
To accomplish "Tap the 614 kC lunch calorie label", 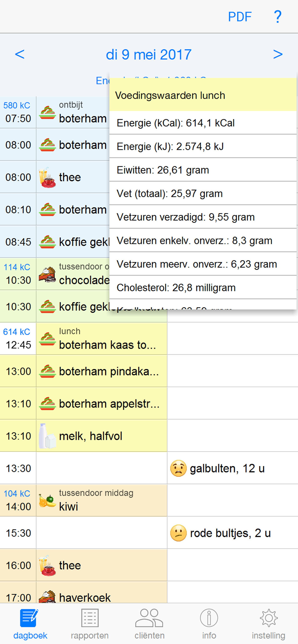I will click(x=17, y=332).
